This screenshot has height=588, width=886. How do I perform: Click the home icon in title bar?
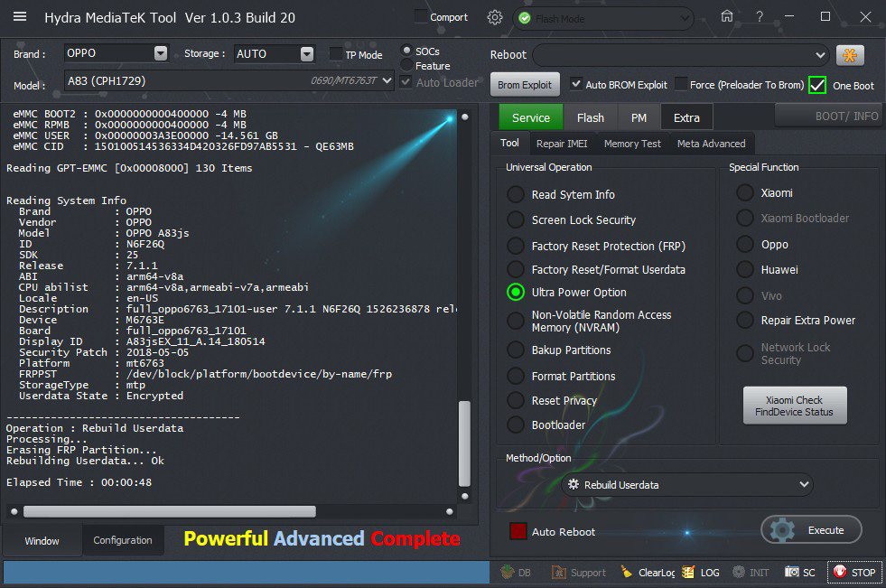point(727,16)
